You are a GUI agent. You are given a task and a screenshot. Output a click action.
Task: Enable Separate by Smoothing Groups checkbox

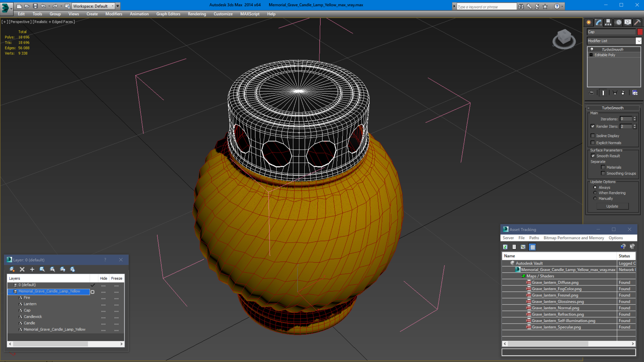coord(603,173)
